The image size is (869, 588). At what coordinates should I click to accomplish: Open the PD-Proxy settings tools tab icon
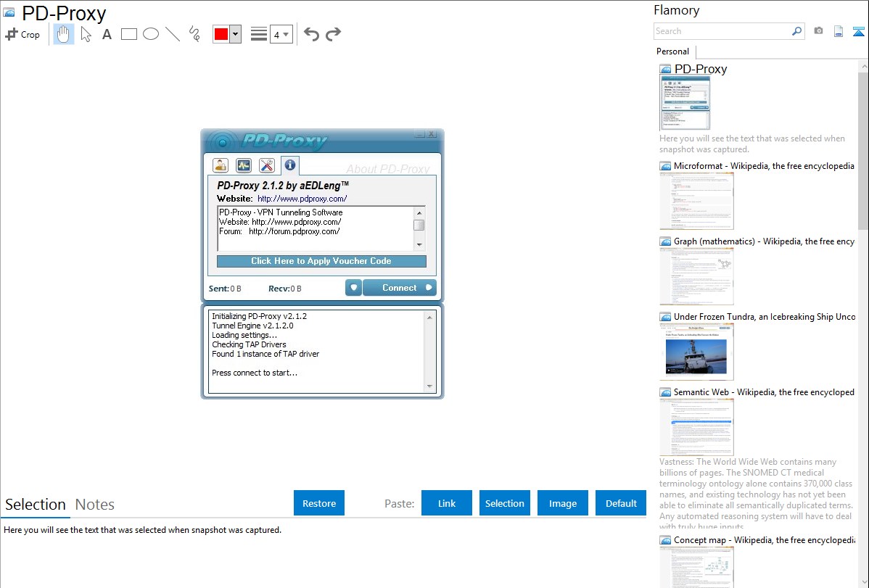[x=266, y=165]
